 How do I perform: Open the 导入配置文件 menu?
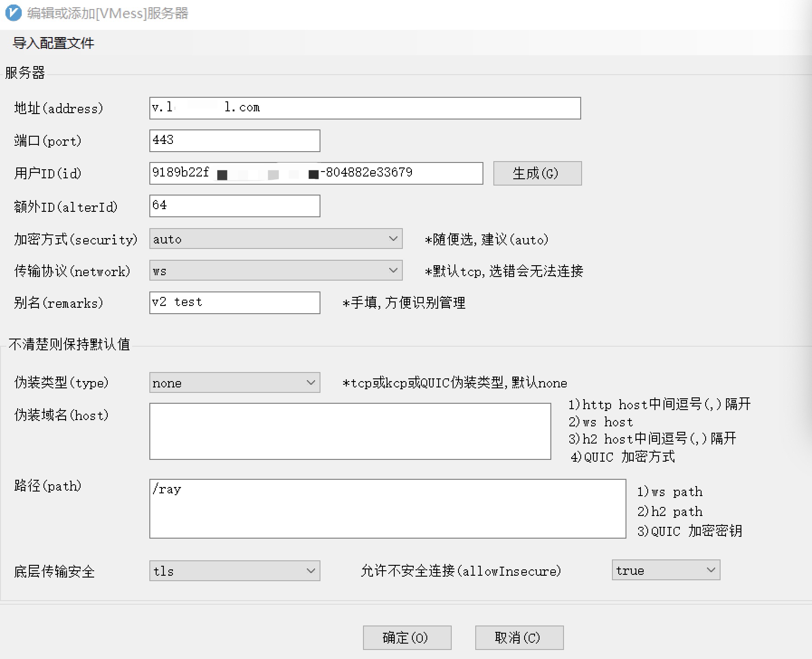coord(53,43)
